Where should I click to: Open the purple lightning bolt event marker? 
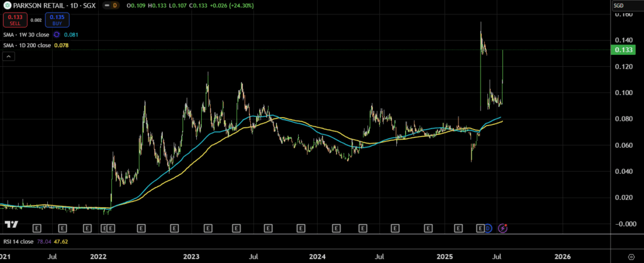coord(502,227)
